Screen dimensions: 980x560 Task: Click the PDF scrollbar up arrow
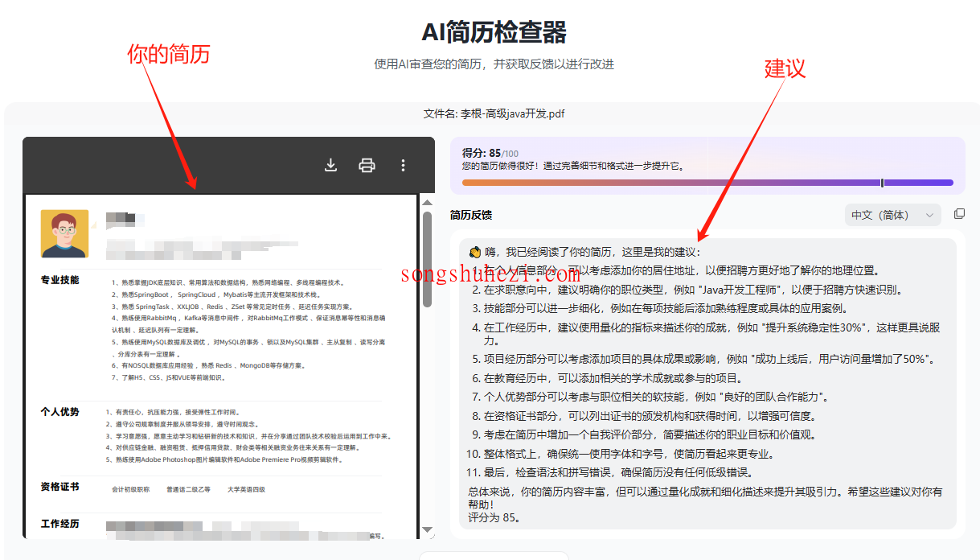click(x=428, y=202)
